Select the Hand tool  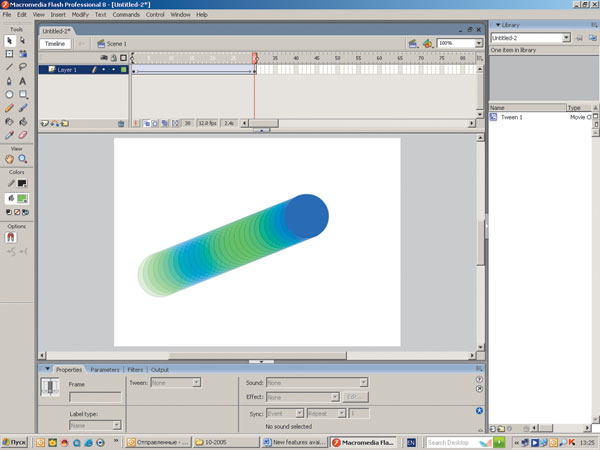click(x=10, y=158)
